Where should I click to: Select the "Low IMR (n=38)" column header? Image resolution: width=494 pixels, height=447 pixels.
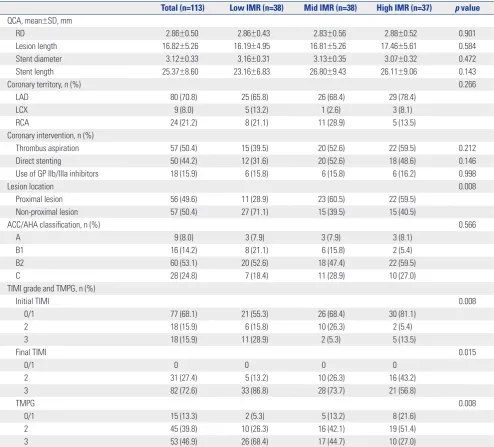(x=256, y=8)
